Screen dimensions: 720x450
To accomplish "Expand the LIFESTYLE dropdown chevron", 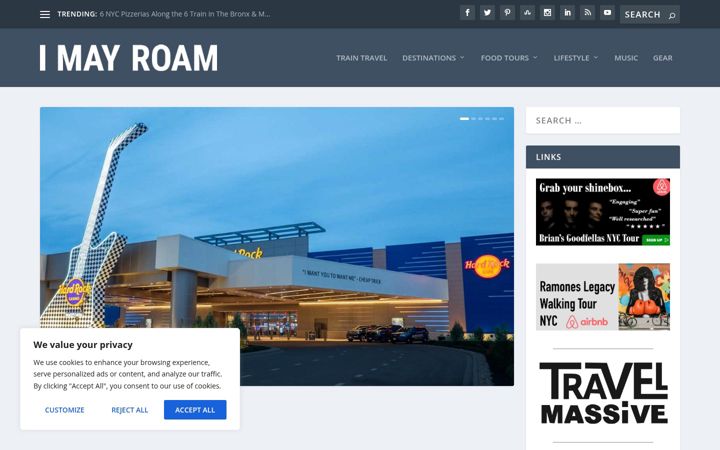I will coord(596,57).
